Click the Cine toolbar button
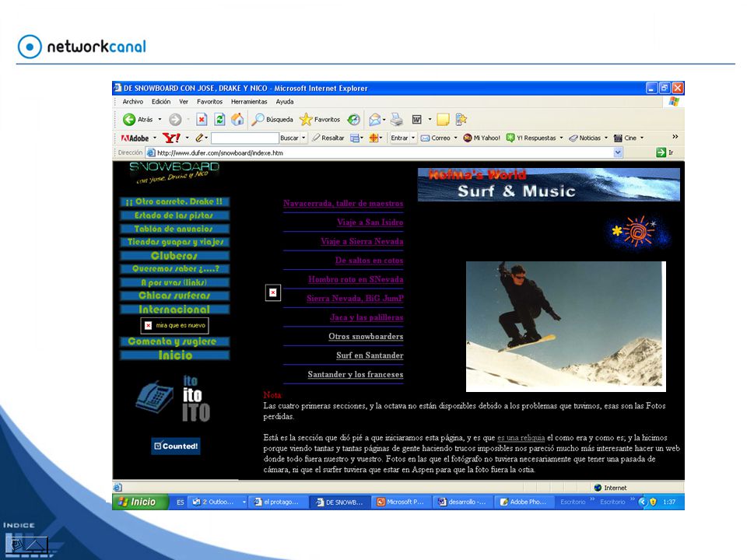Viewport: 747px width, 560px height. click(625, 138)
